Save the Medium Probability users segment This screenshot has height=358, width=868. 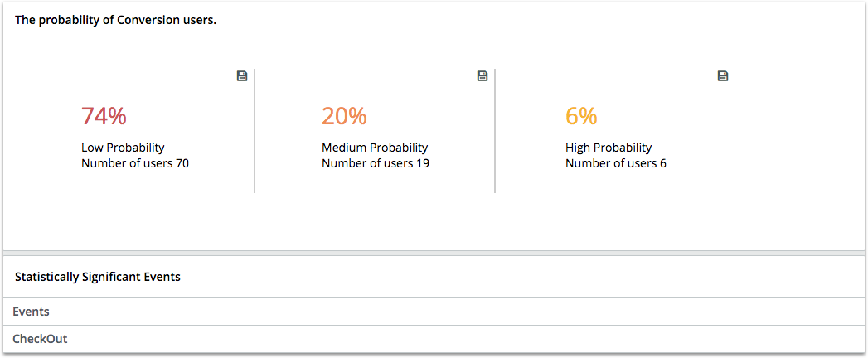coord(482,76)
